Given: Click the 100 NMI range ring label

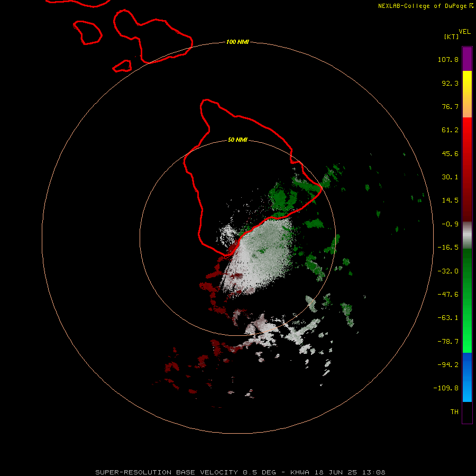Looking at the screenshot, I should [237, 42].
